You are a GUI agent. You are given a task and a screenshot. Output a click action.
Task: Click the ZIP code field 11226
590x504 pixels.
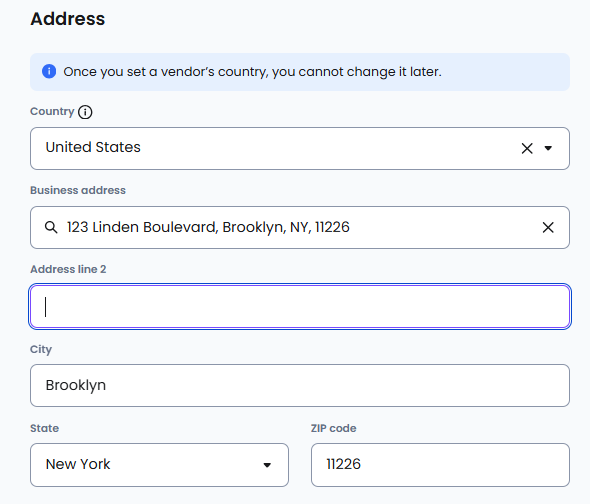(x=440, y=465)
